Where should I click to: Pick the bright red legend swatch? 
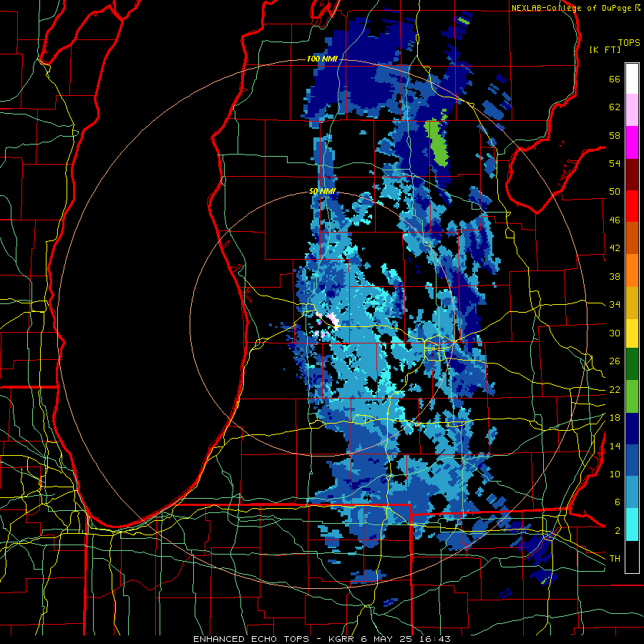632,206
